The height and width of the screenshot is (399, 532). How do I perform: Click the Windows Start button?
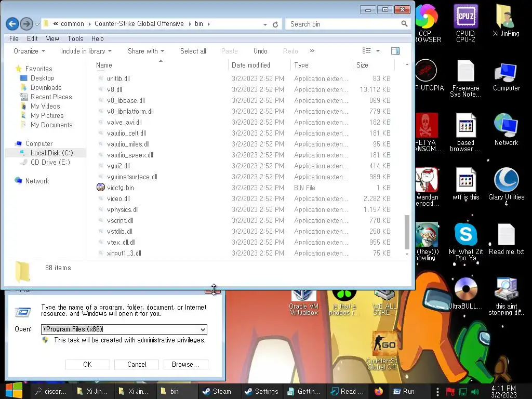click(14, 391)
